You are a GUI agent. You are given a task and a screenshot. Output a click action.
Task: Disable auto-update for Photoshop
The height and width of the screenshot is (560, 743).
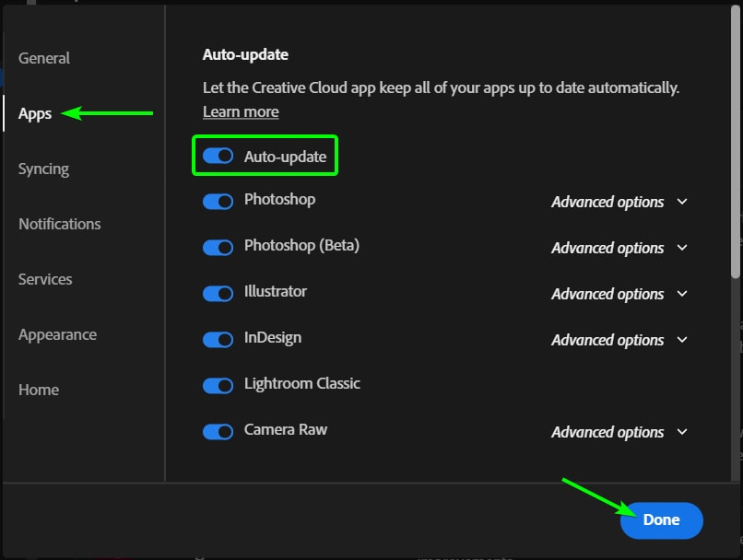tap(218, 202)
